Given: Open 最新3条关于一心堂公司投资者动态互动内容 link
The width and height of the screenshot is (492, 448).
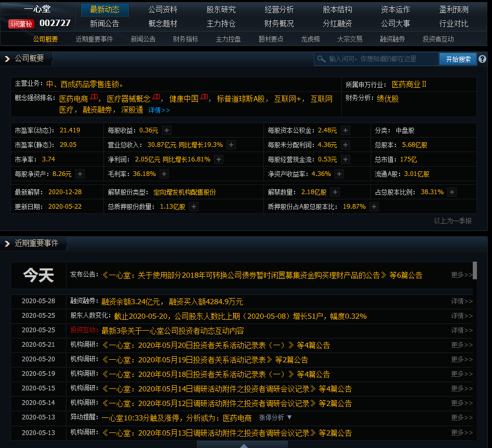Looking at the screenshot, I should pyautogui.click(x=172, y=331).
